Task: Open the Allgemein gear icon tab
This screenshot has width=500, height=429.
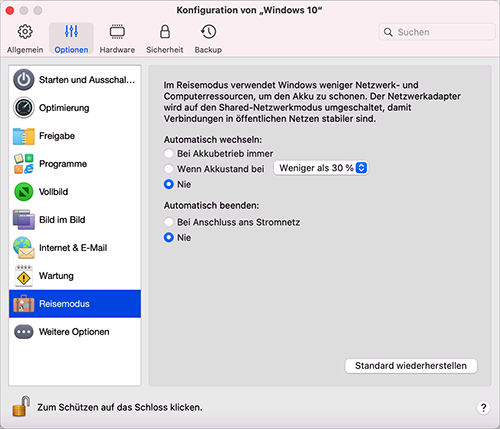Action: 25,32
